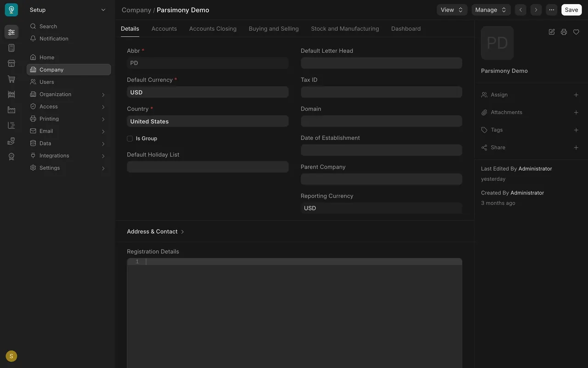Switch to the Buying and Selling tab
588x368 pixels.
[x=274, y=29]
